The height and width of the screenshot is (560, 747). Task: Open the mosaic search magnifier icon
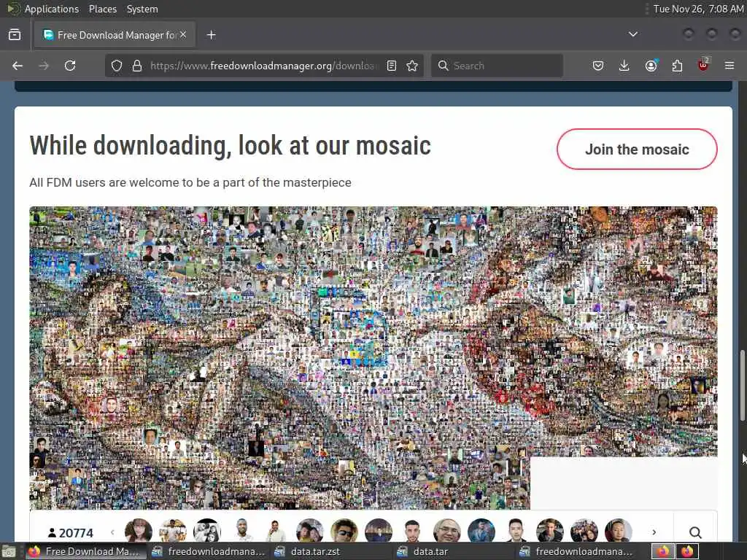click(x=695, y=532)
